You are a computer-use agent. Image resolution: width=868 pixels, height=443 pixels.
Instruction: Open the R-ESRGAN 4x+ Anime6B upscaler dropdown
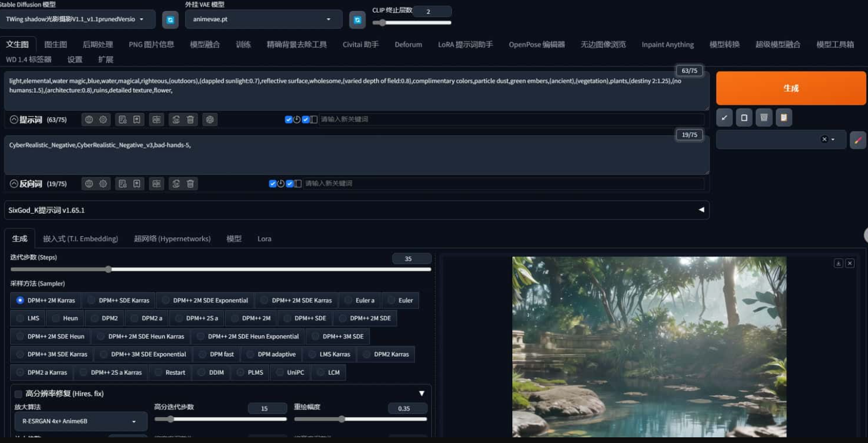tap(80, 421)
